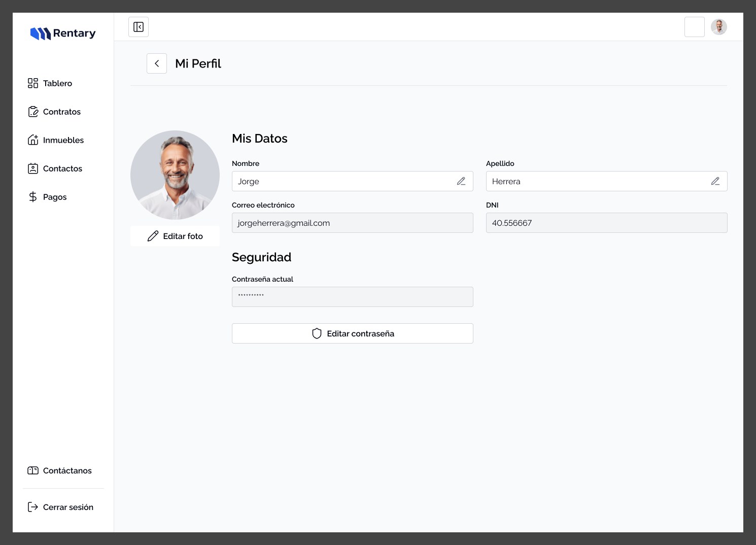This screenshot has width=756, height=545.
Task: Click the Contactos address book icon
Action: [33, 168]
